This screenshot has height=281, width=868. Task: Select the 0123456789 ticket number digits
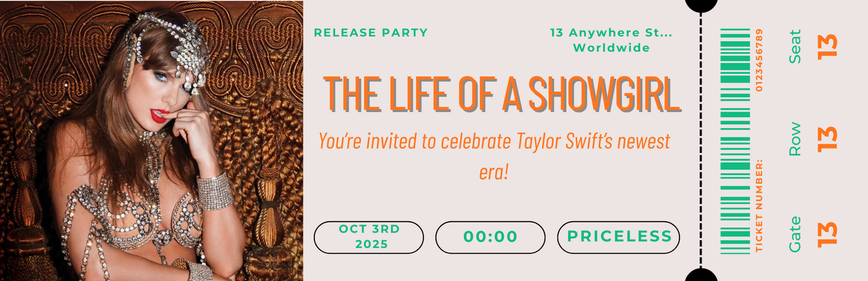[x=760, y=60]
